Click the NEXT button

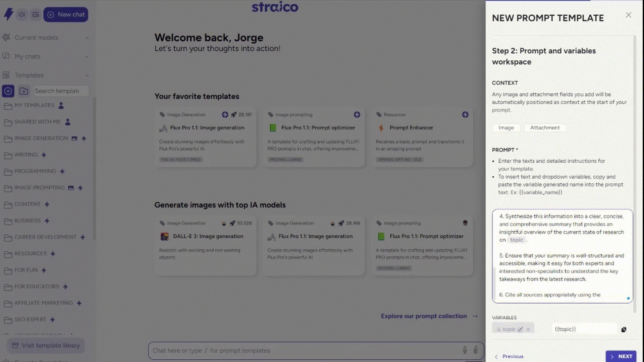(x=621, y=356)
